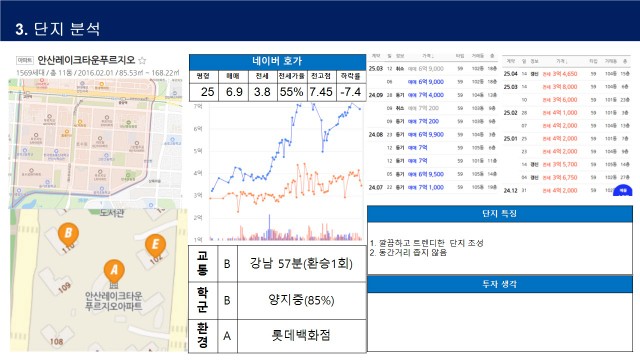Select the 전고점 value 7.45
This screenshot has width=640, height=360.
[321, 92]
